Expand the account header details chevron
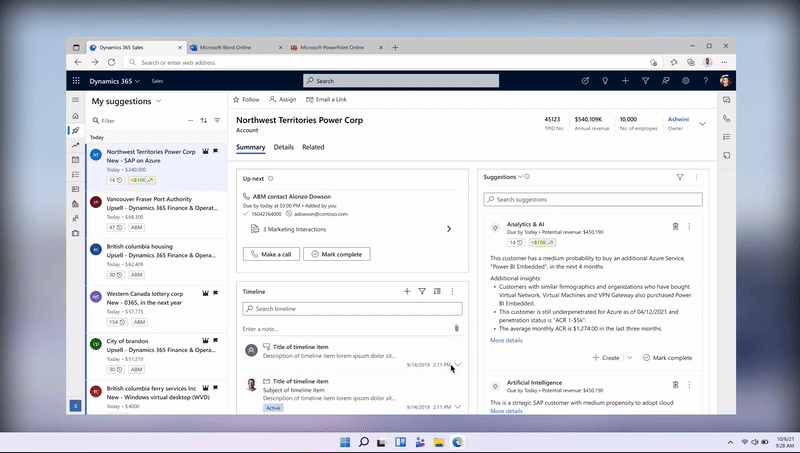The image size is (800, 453). point(702,124)
